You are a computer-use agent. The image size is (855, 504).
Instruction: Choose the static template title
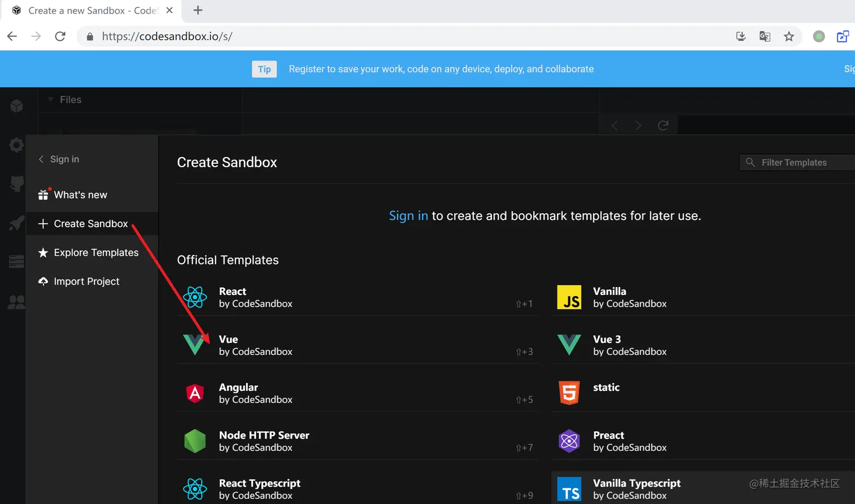click(606, 388)
